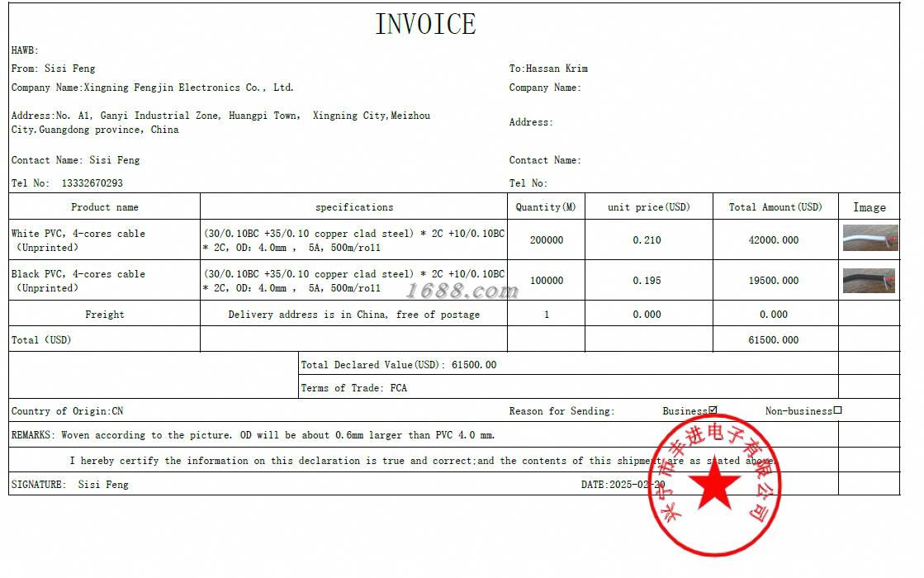Image resolution: width=924 pixels, height=578 pixels.
Task: Click 'SIGNATURE: Sisi Feng' text
Action: click(70, 485)
